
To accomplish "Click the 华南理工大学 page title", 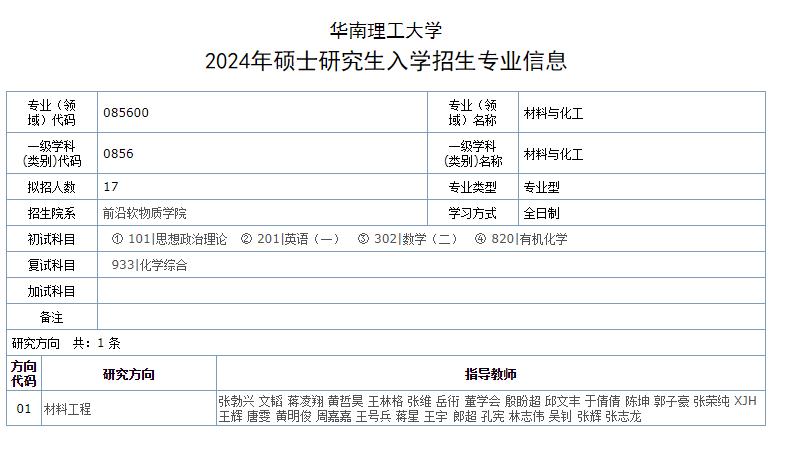I will [386, 30].
